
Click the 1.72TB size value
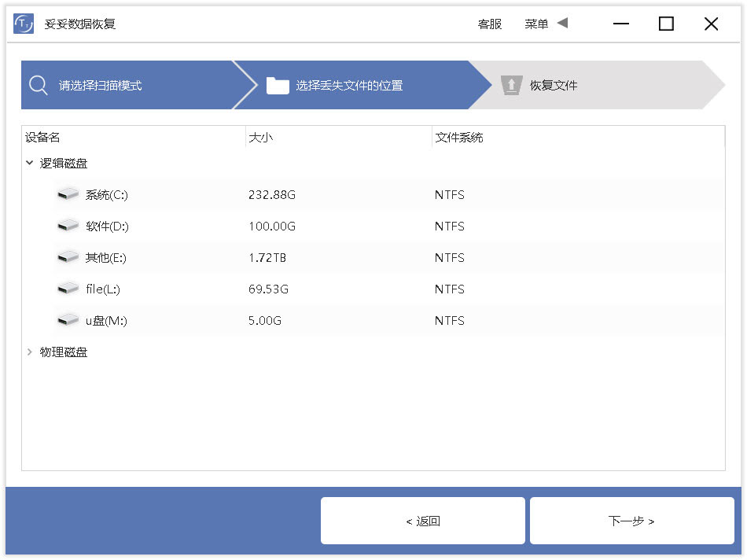267,257
